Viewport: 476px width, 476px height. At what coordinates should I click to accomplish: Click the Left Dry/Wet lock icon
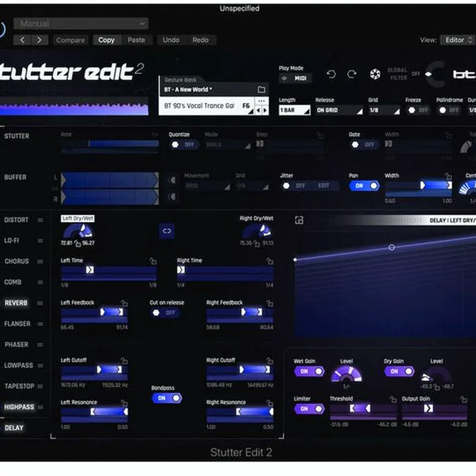[77, 243]
